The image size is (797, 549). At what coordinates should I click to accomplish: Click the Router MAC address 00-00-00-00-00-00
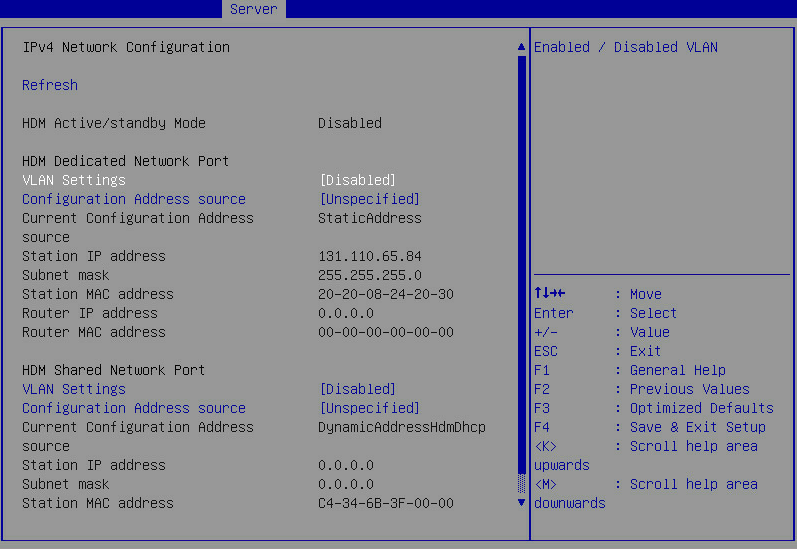pyautogui.click(x=386, y=332)
